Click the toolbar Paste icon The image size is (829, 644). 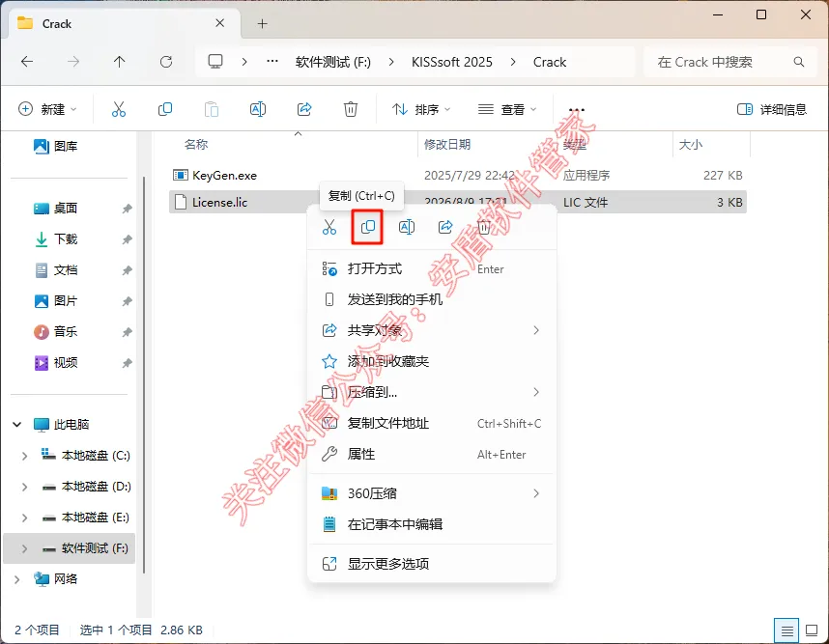click(x=212, y=109)
